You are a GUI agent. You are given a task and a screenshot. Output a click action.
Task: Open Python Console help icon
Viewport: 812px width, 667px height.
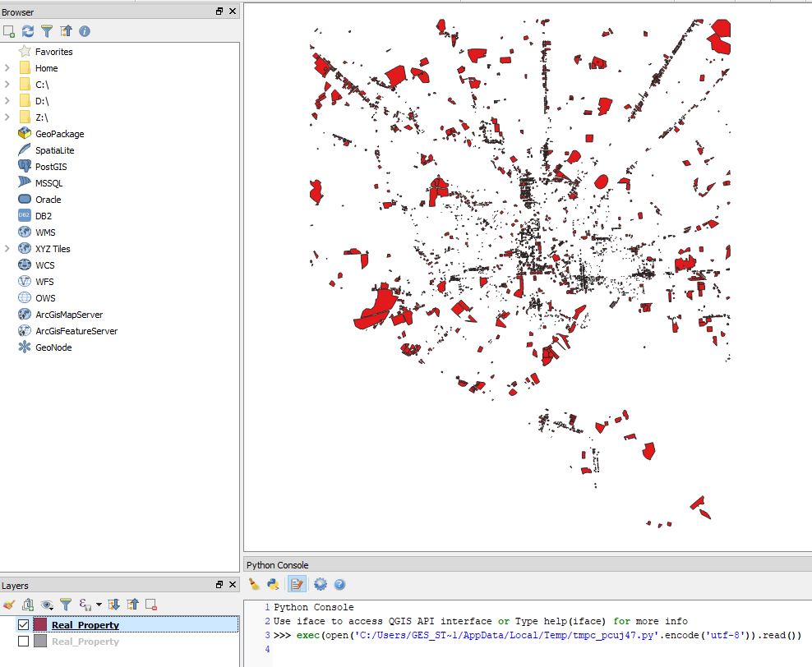tap(339, 584)
